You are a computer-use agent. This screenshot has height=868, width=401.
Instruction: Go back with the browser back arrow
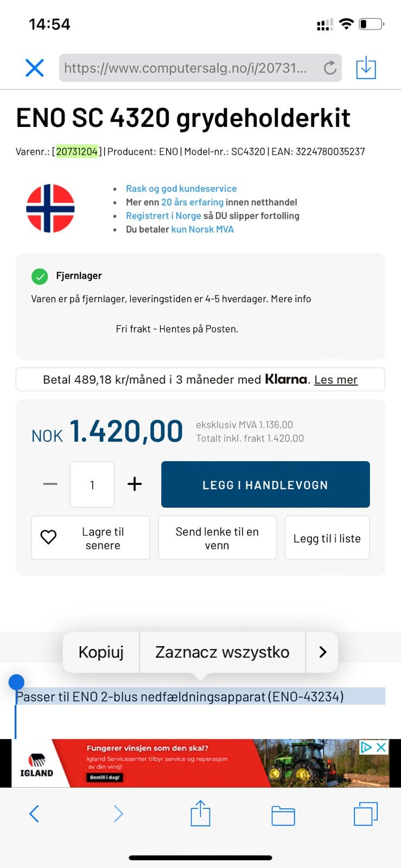pos(34,813)
